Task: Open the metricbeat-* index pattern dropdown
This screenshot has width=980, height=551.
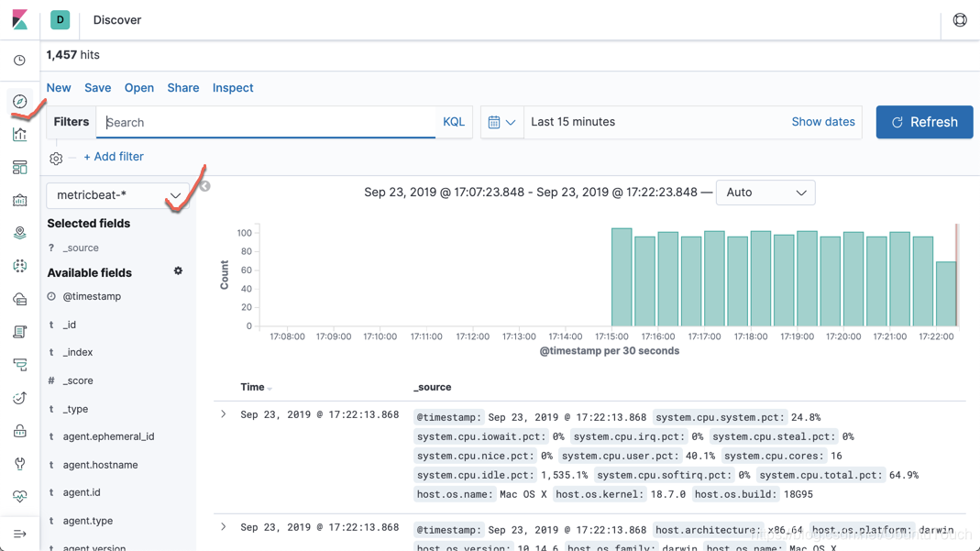Action: [x=117, y=195]
